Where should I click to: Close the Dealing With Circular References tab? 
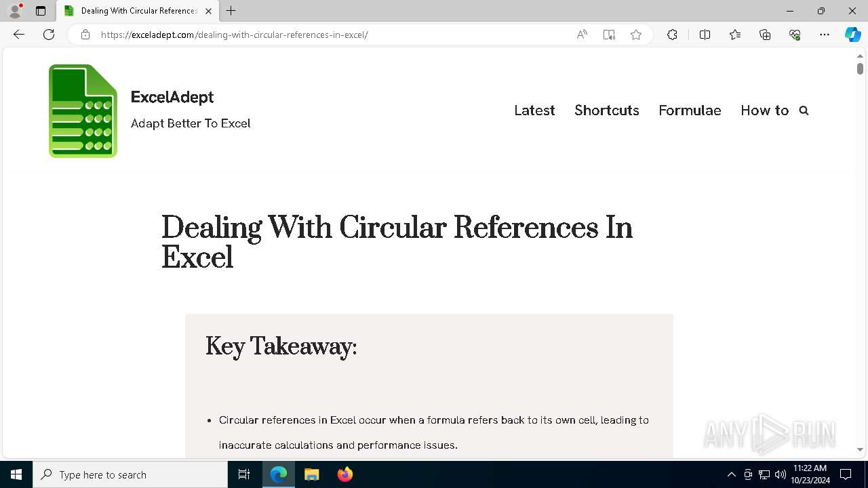208,11
